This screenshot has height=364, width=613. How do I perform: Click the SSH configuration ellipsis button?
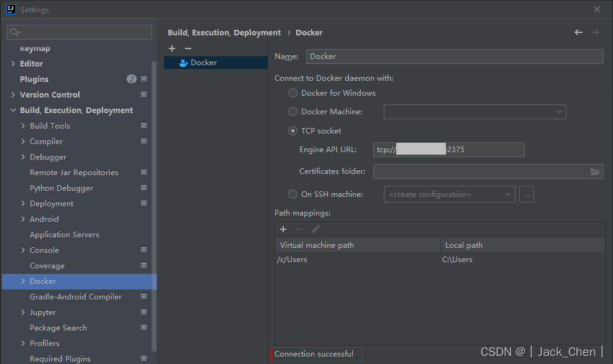(527, 194)
